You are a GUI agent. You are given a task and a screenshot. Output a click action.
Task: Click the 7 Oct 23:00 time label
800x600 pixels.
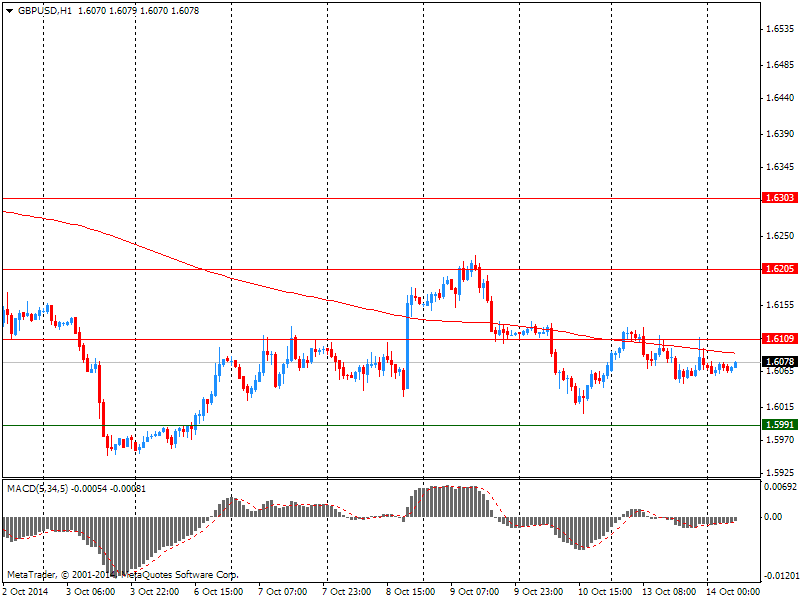(346, 591)
